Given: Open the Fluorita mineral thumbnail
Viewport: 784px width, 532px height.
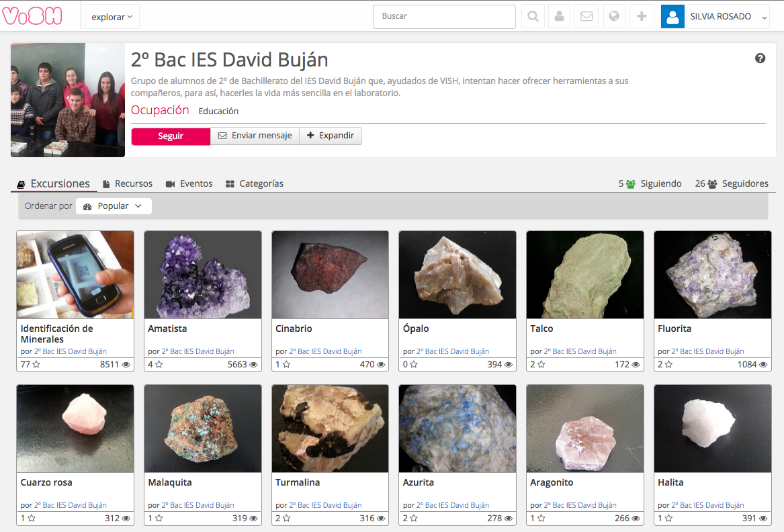Looking at the screenshot, I should click(x=713, y=275).
